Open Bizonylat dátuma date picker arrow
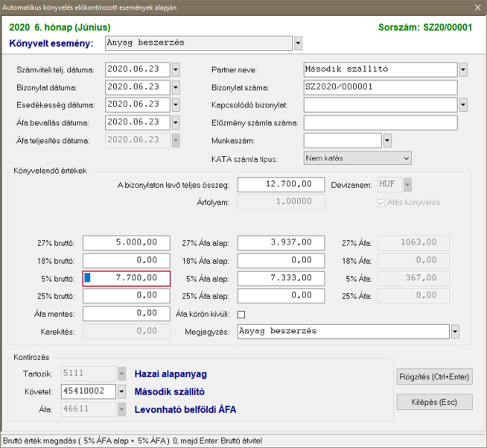Screen dimensions: 487x448 click(175, 87)
